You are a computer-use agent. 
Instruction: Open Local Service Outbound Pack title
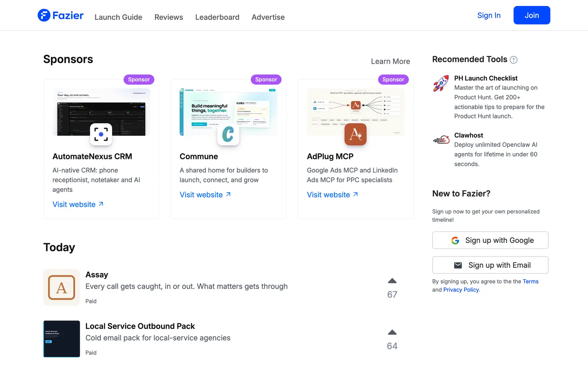click(140, 326)
